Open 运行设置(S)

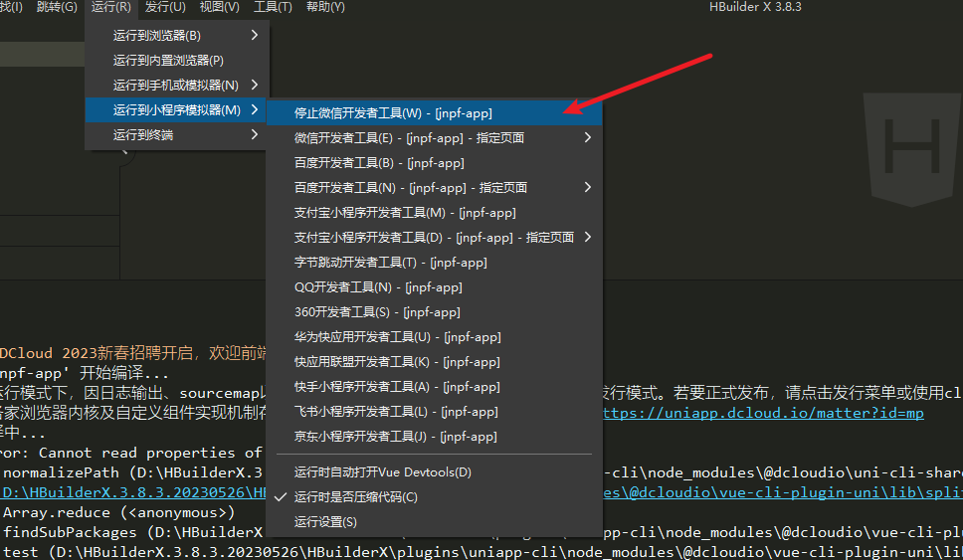click(x=434, y=522)
